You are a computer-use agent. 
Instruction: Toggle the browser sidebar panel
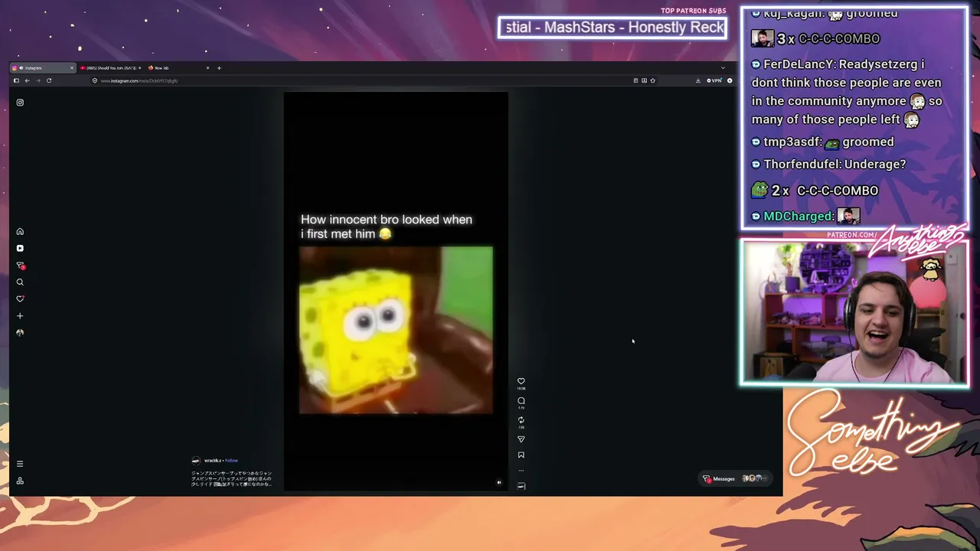(16, 80)
